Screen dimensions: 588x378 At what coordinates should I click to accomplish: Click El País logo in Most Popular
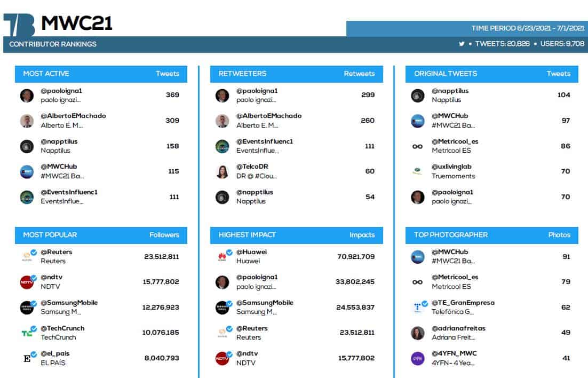pos(27,358)
